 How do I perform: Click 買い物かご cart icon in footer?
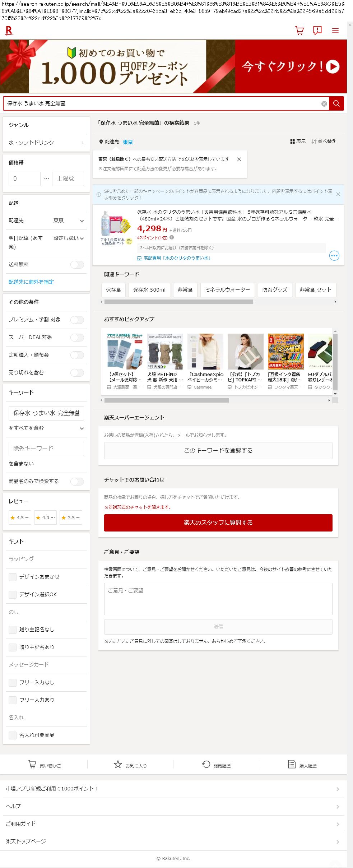pos(32,764)
